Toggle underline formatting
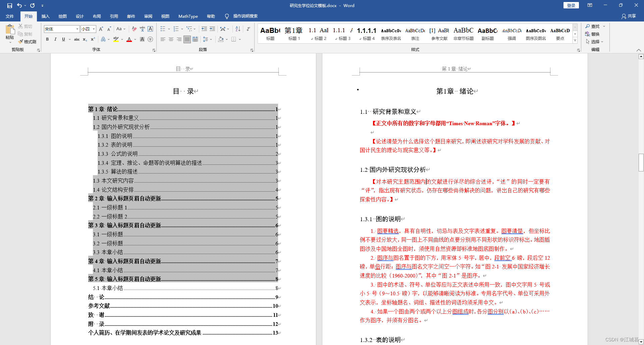This screenshot has width=644, height=345. pos(63,39)
